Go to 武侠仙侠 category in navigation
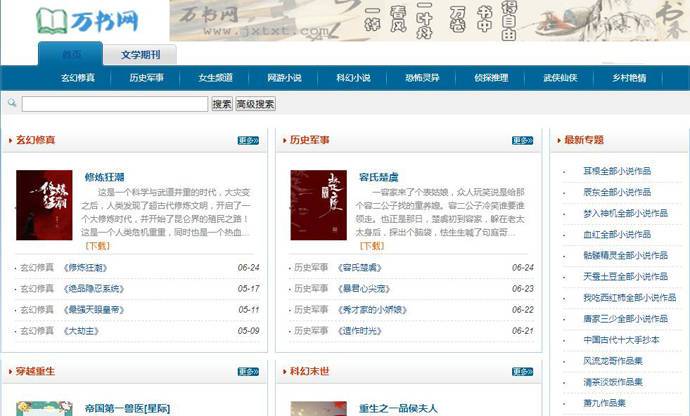690x416 pixels. coord(560,78)
